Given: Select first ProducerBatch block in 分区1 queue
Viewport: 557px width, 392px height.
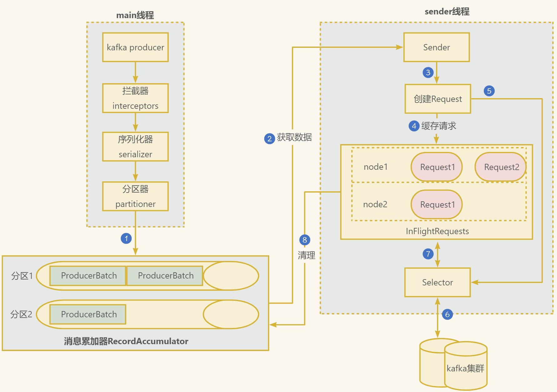Looking at the screenshot, I should (x=88, y=276).
